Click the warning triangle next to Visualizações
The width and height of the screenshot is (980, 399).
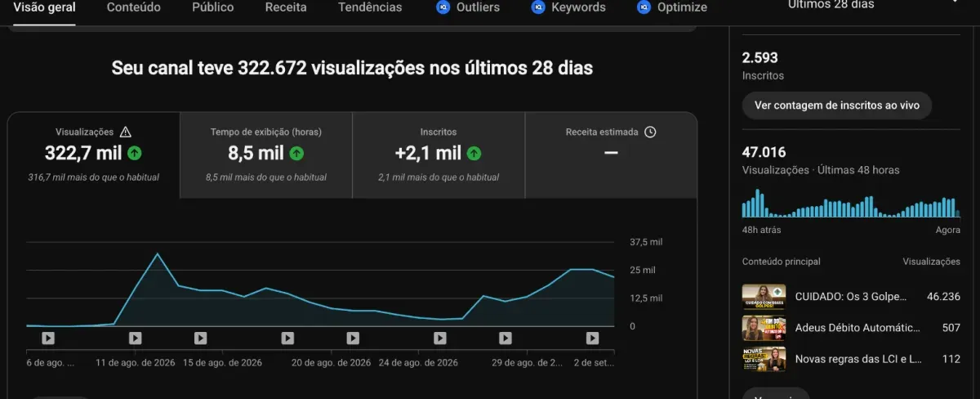125,132
